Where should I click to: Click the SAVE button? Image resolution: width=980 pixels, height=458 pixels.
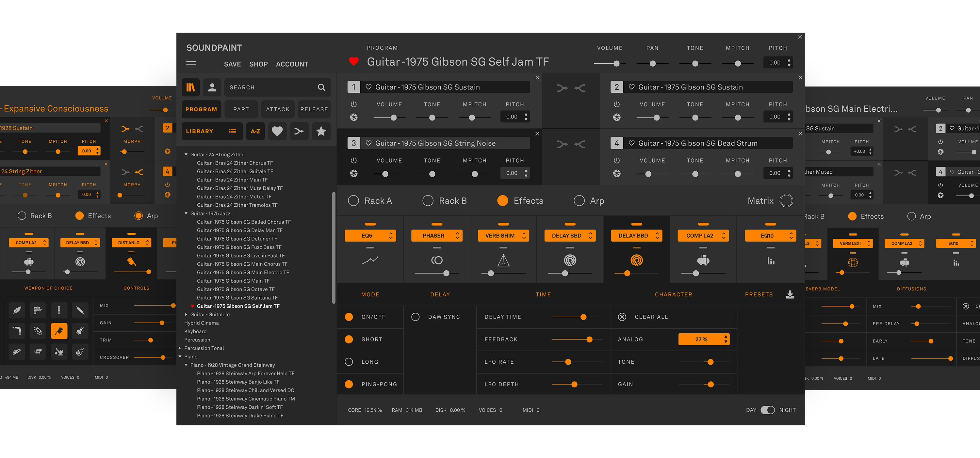233,64
